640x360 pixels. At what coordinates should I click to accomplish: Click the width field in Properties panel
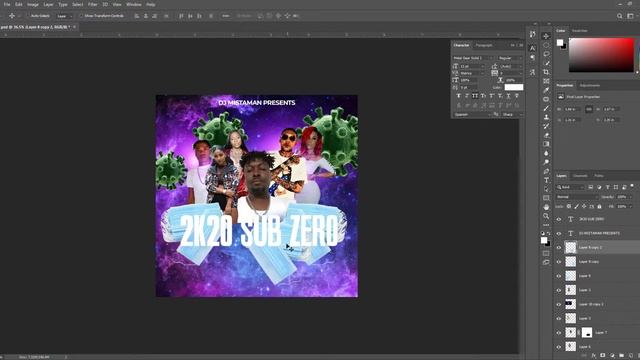(572, 109)
